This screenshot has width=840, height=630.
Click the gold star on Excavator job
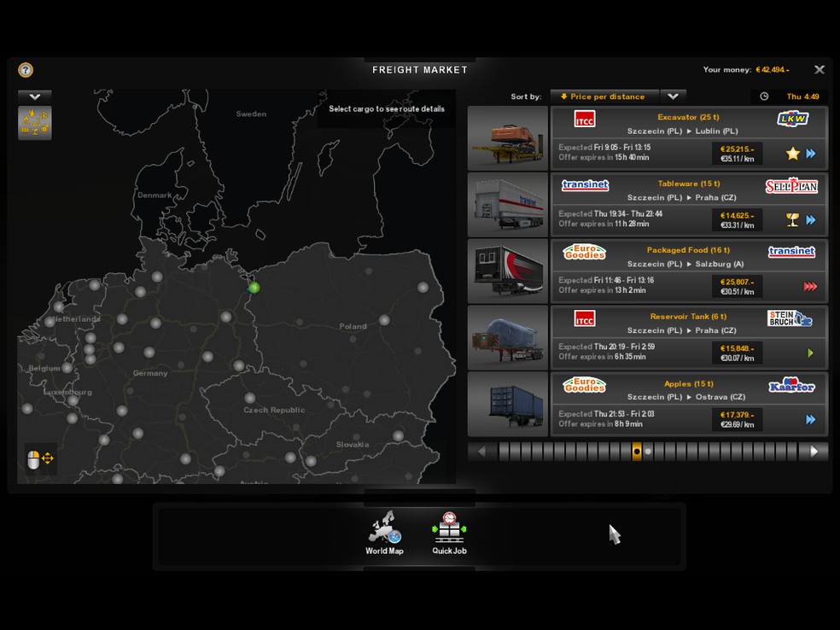click(792, 154)
